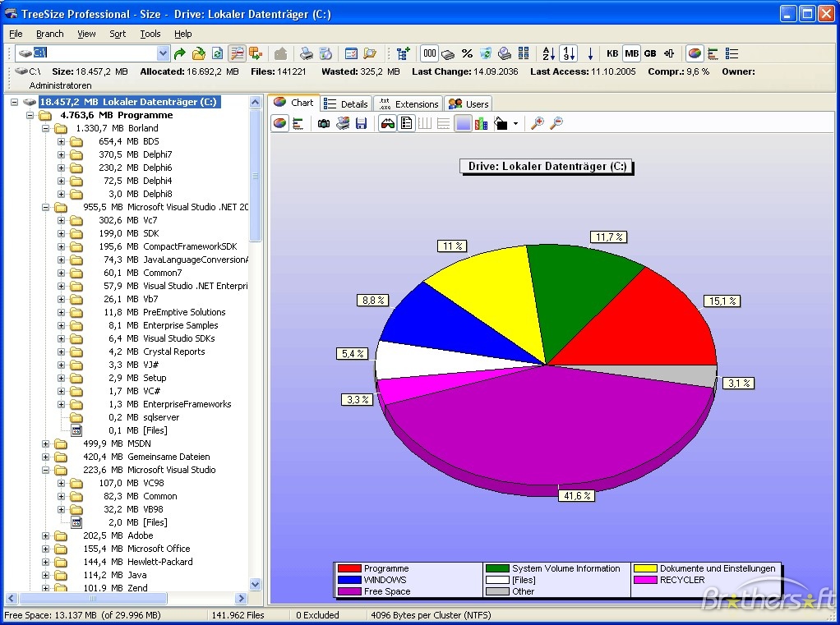The width and height of the screenshot is (840, 625).
Task: Click the camera snapshot icon in chart toolbar
Action: [324, 124]
